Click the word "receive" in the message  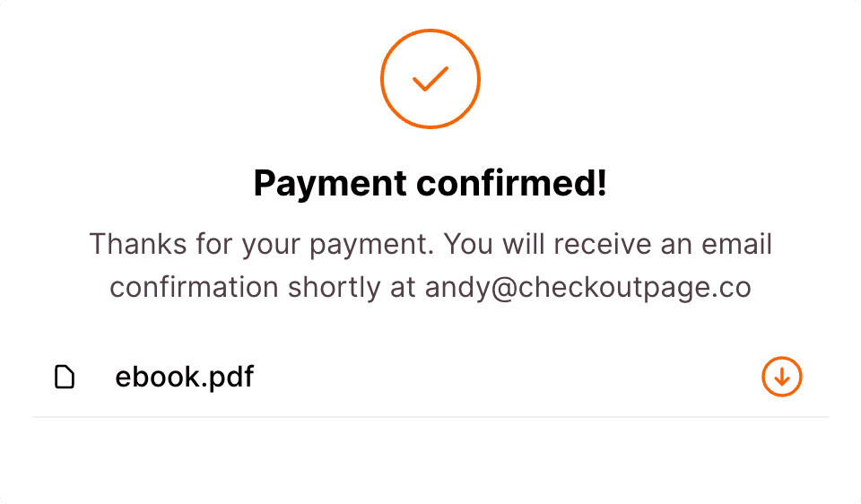[609, 244]
